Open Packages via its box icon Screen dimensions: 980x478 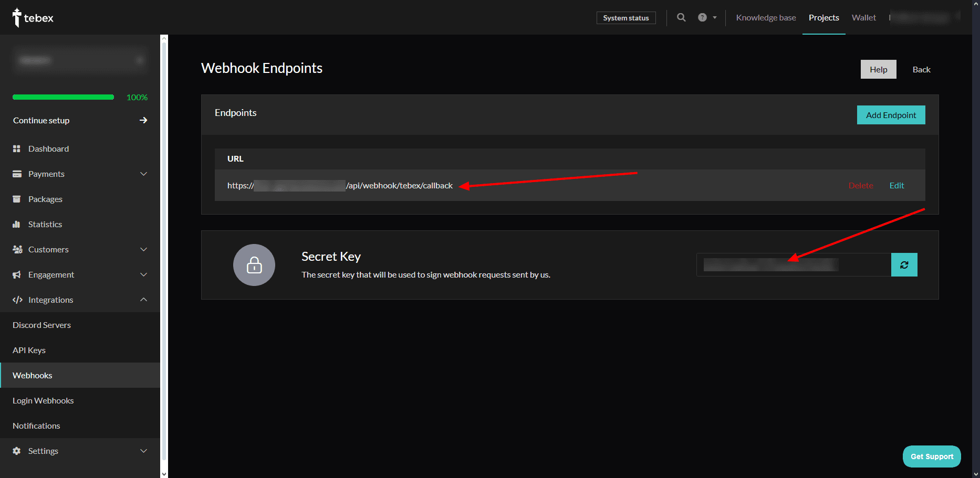click(x=17, y=199)
